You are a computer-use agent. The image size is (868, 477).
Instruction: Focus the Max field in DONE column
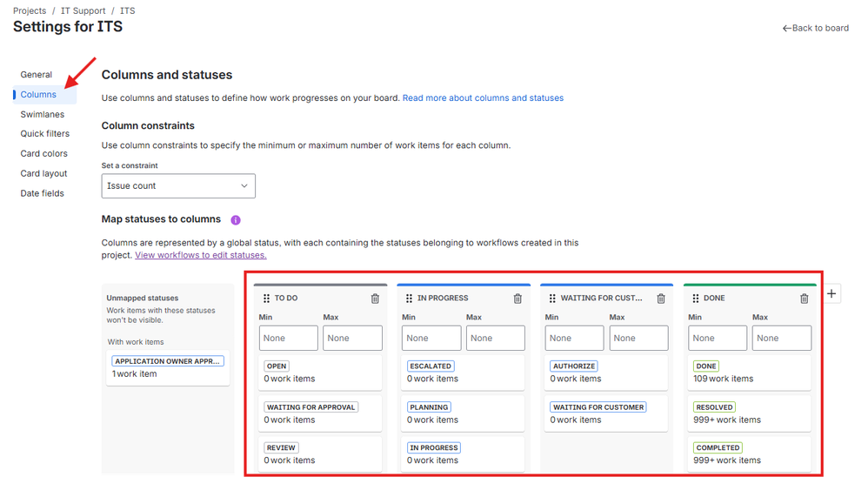click(x=781, y=339)
